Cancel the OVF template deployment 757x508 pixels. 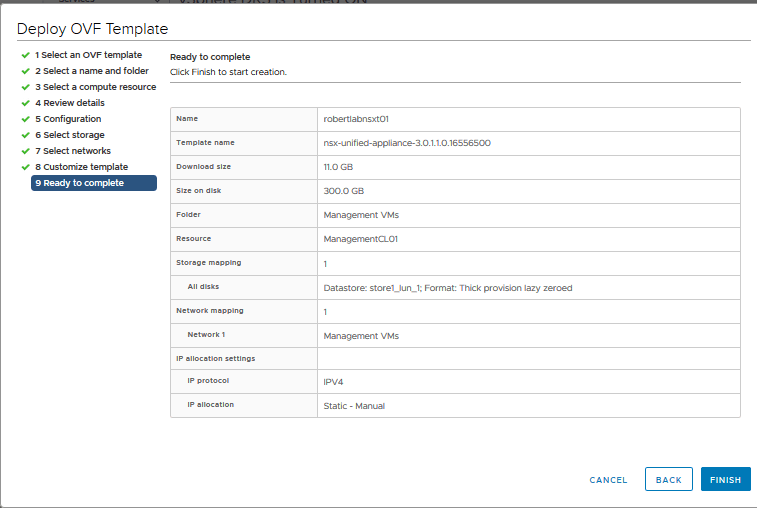click(x=608, y=480)
